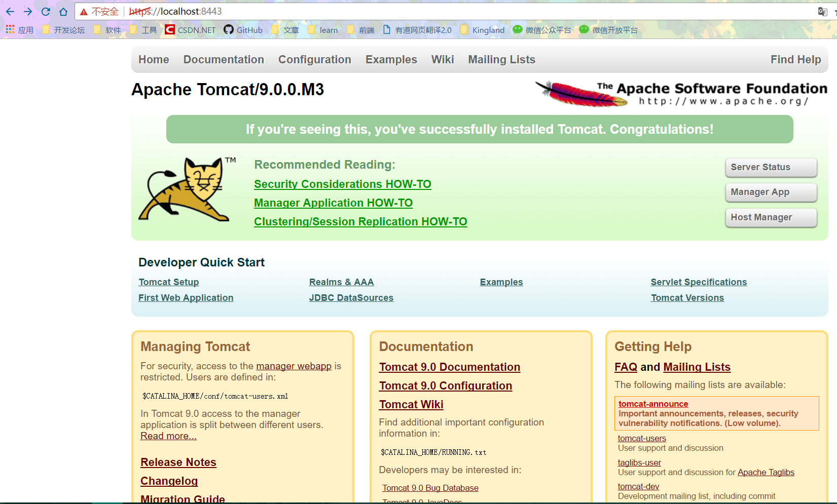The image size is (837, 504).
Task: Open Security Considerations HOW-TO link
Action: coord(343,184)
